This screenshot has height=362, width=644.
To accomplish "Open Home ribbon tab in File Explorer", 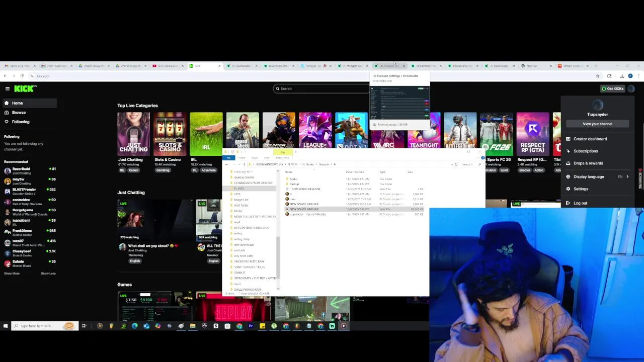I will point(242,158).
